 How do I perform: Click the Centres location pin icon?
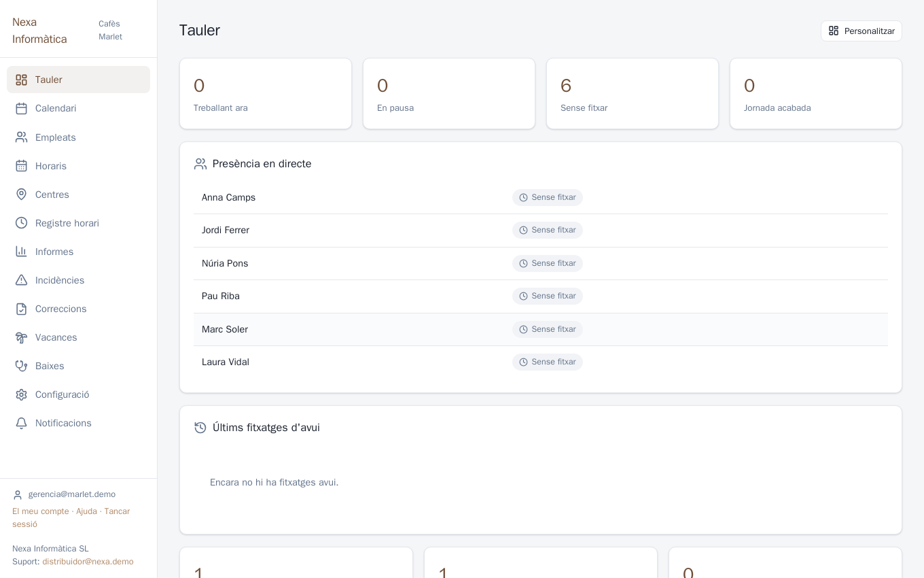point(22,194)
